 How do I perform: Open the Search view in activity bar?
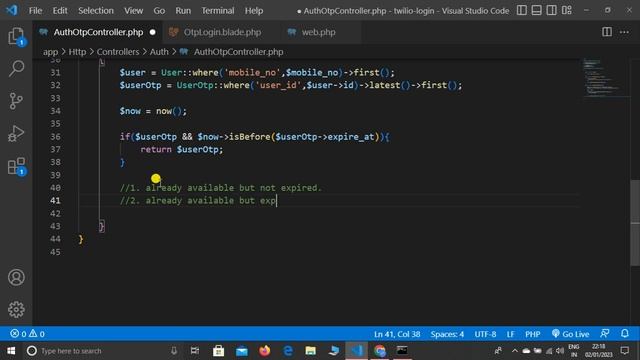(16, 68)
